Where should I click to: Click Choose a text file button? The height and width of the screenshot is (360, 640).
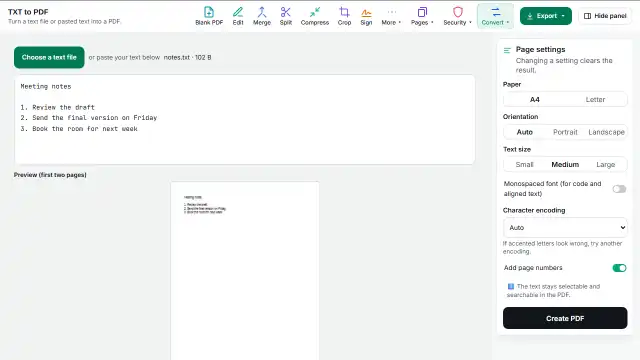(49, 58)
